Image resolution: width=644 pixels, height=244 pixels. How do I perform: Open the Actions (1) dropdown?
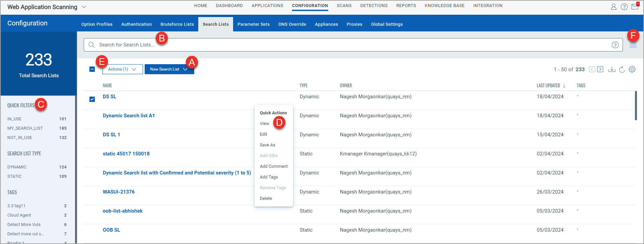click(x=123, y=69)
